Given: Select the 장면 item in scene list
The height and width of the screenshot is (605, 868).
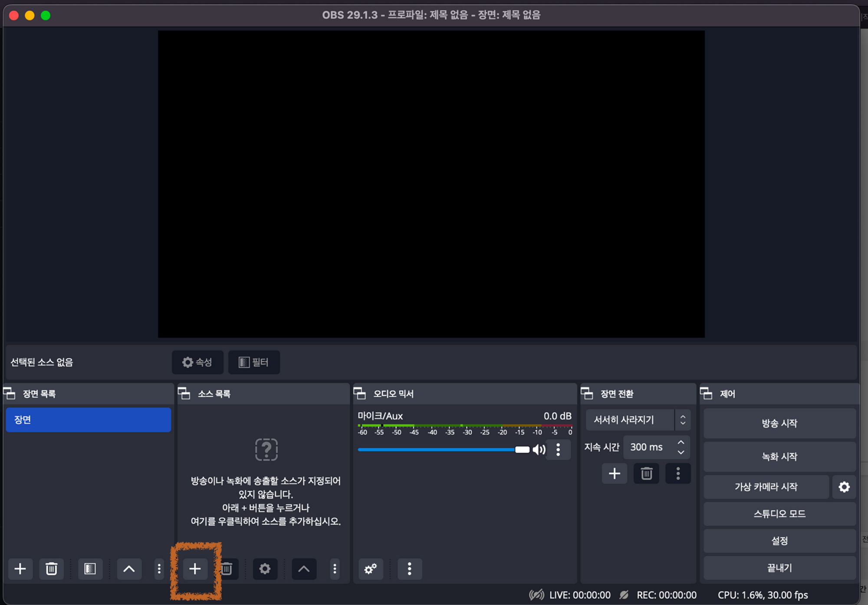Looking at the screenshot, I should 88,420.
